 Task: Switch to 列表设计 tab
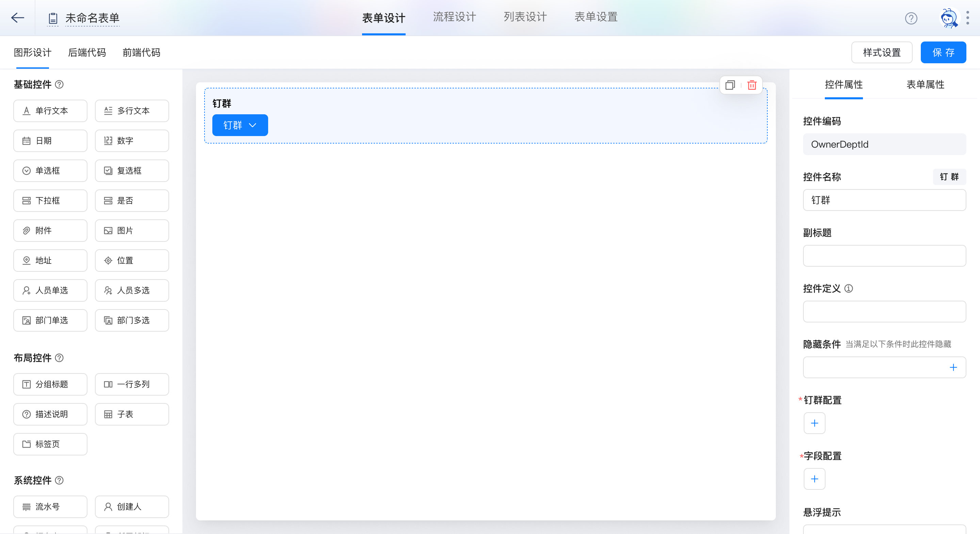coord(525,17)
